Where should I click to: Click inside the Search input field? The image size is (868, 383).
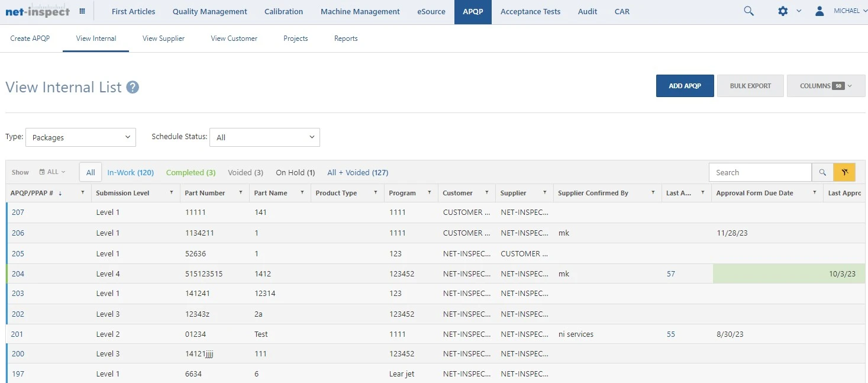click(760, 172)
